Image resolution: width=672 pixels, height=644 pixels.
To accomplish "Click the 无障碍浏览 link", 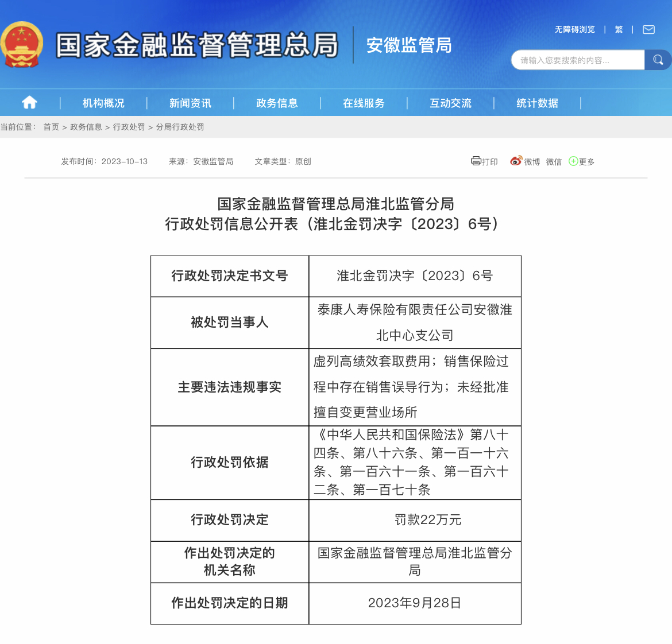I will [575, 29].
